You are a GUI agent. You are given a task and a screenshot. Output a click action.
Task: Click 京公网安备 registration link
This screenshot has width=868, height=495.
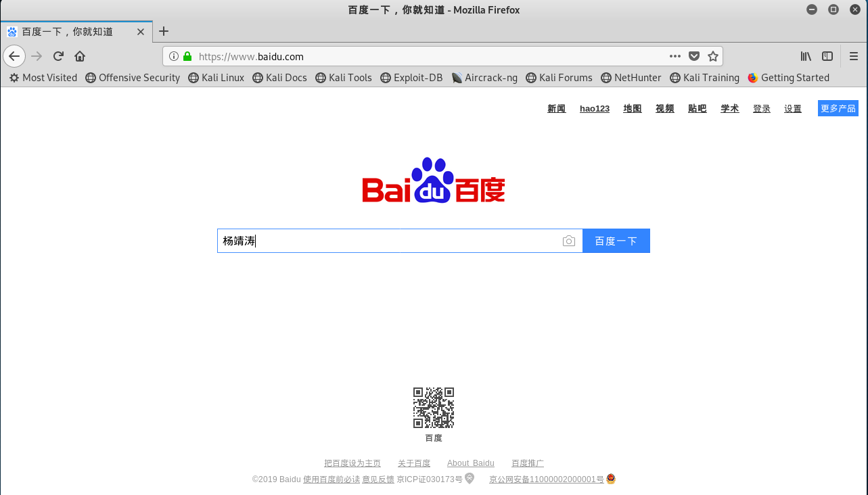click(547, 479)
